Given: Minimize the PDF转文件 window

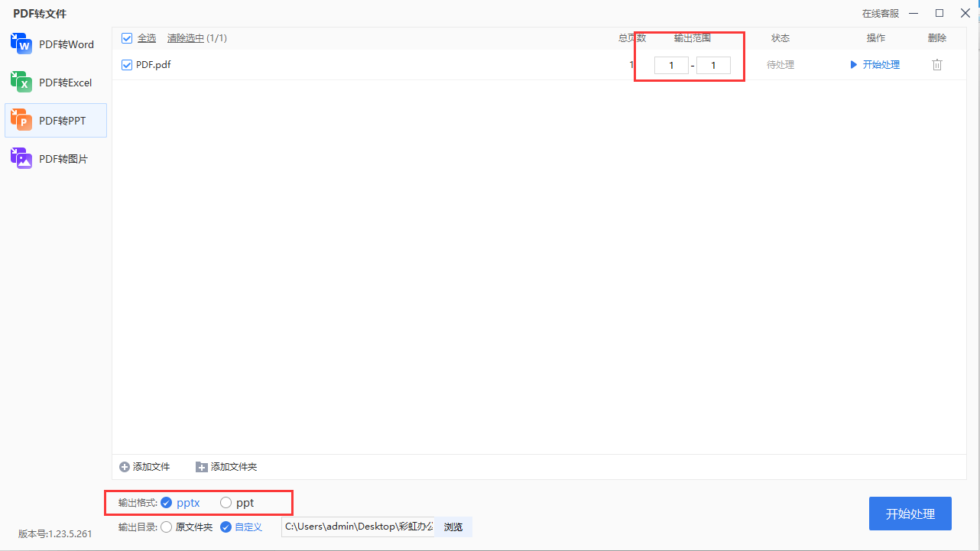Looking at the screenshot, I should 915,14.
